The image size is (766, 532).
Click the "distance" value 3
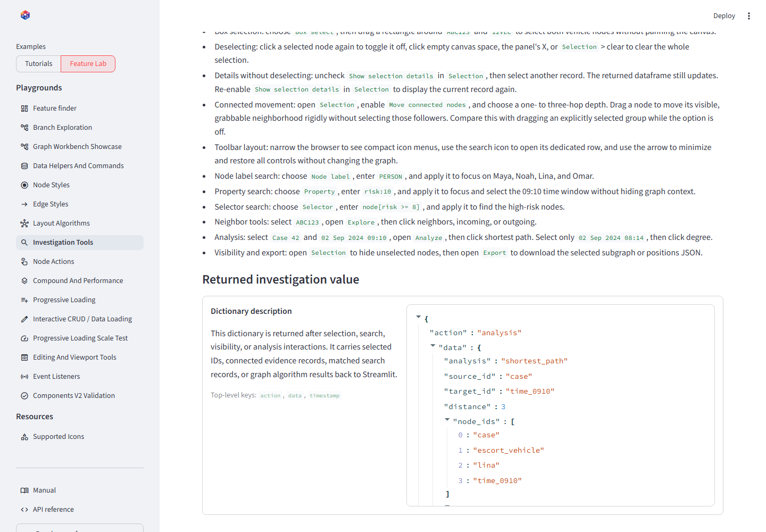(x=503, y=407)
